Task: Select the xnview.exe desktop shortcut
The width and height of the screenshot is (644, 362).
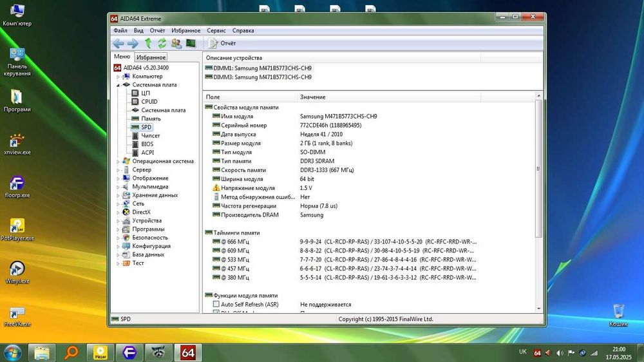Action: click(x=17, y=144)
